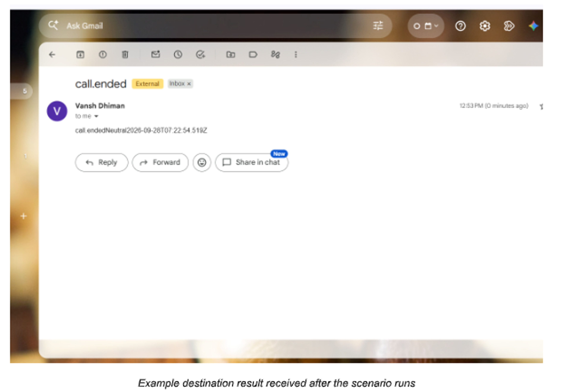
Task: Click the Forward button
Action: pyautogui.click(x=160, y=163)
